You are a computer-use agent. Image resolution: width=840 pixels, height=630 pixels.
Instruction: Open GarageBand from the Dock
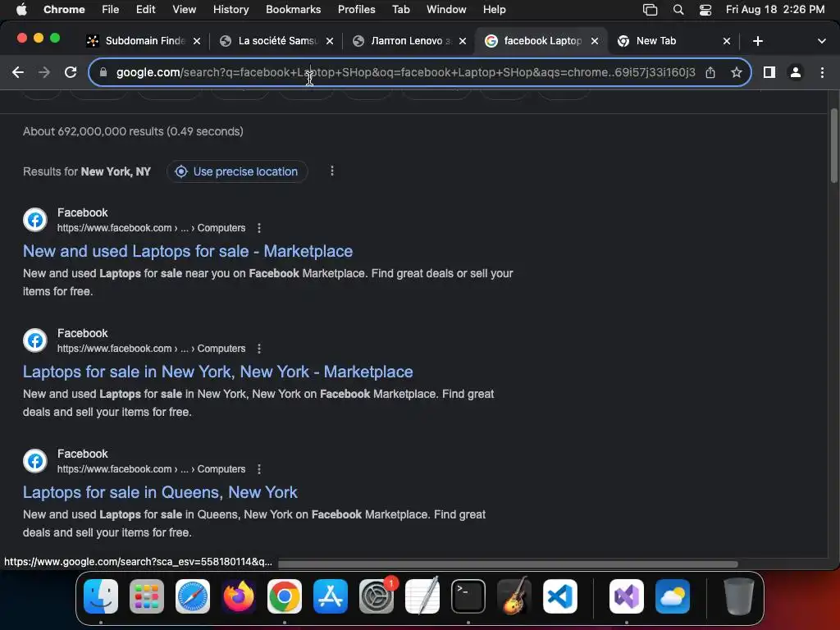pyautogui.click(x=514, y=596)
